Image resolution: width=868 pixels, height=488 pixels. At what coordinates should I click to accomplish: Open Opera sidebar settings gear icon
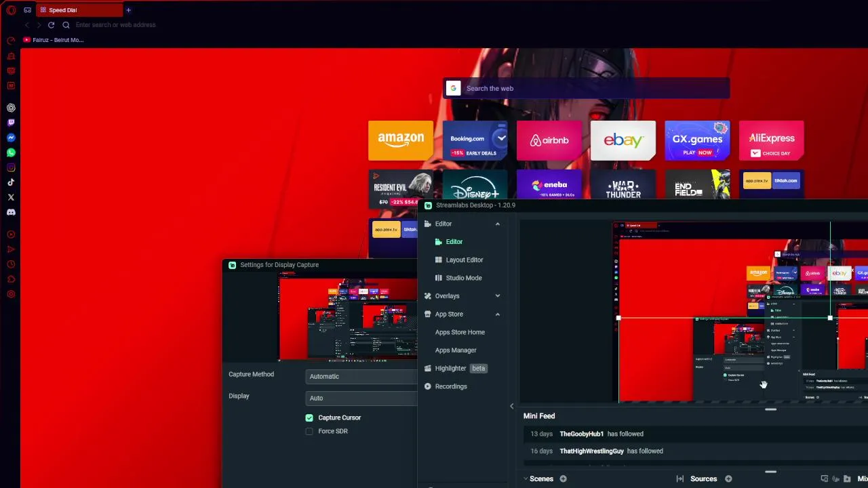click(11, 294)
